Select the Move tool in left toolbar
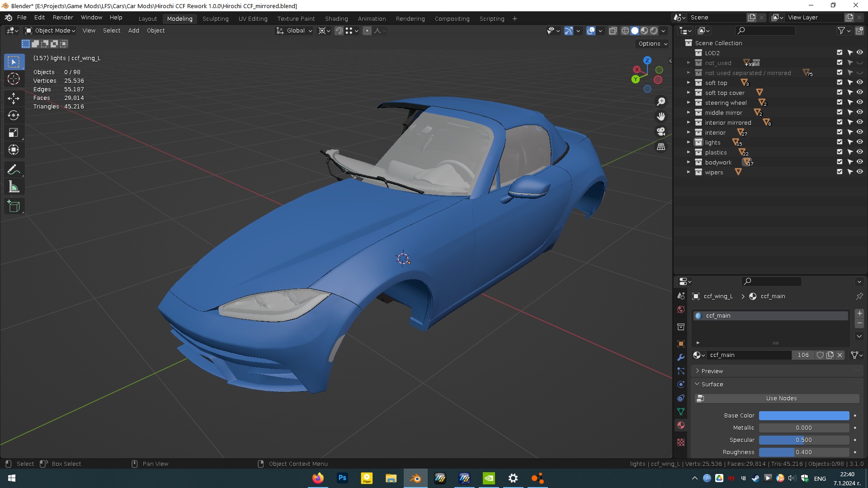The width and height of the screenshot is (868, 488). [x=14, y=98]
